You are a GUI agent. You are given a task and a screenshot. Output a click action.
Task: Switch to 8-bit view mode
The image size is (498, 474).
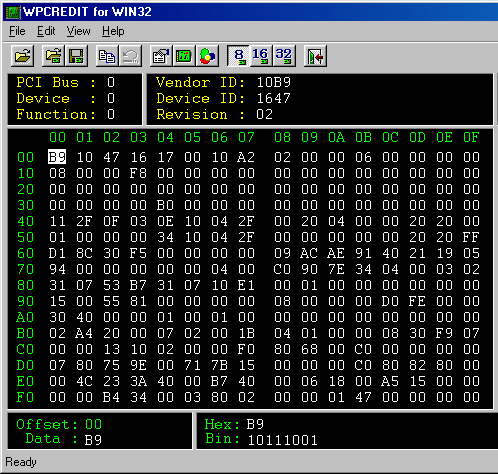(238, 56)
